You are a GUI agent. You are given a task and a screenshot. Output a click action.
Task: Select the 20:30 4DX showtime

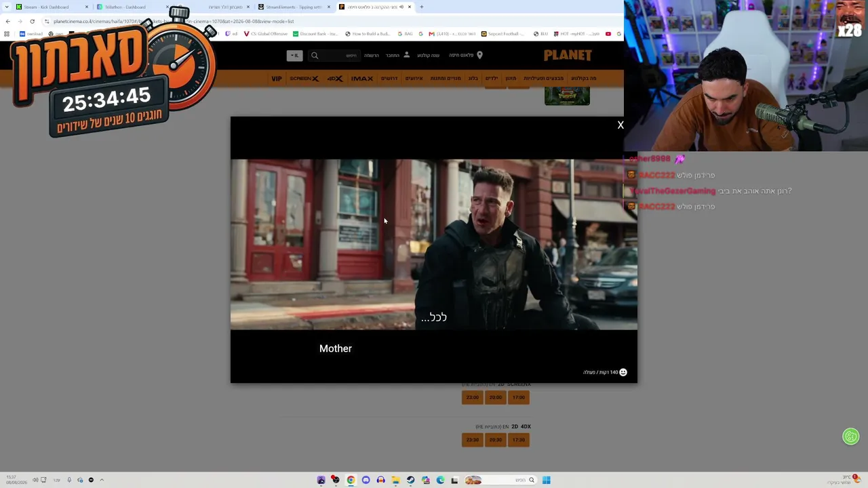tap(496, 440)
